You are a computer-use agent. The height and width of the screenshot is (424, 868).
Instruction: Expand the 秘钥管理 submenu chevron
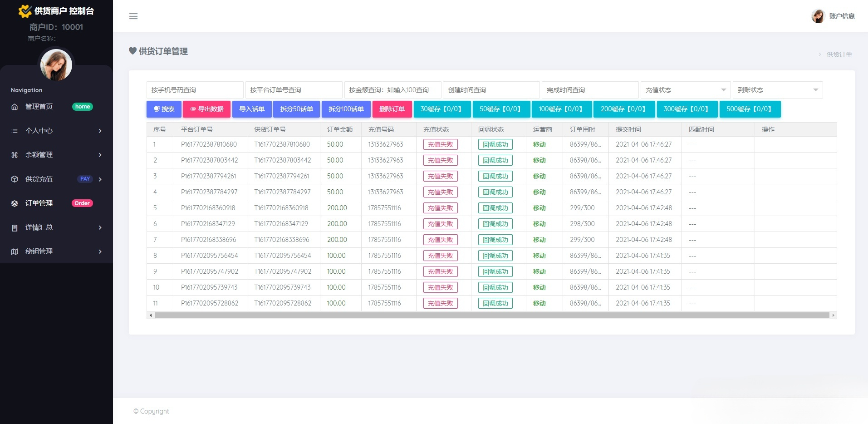(x=100, y=251)
